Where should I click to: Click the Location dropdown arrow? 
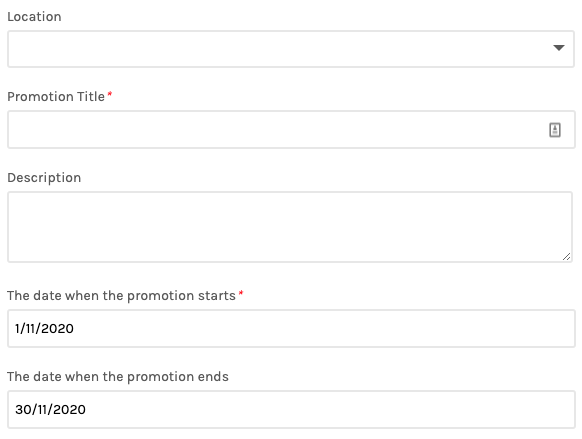[x=559, y=47]
